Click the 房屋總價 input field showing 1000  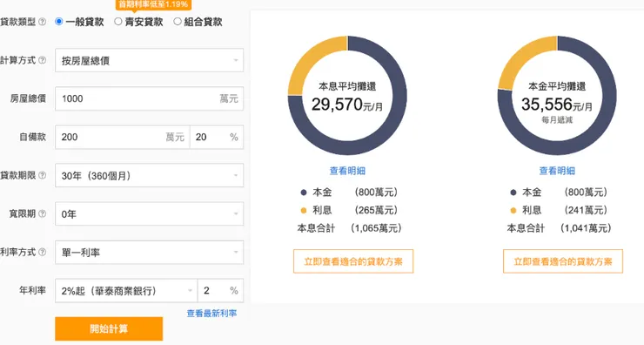pyautogui.click(x=149, y=98)
